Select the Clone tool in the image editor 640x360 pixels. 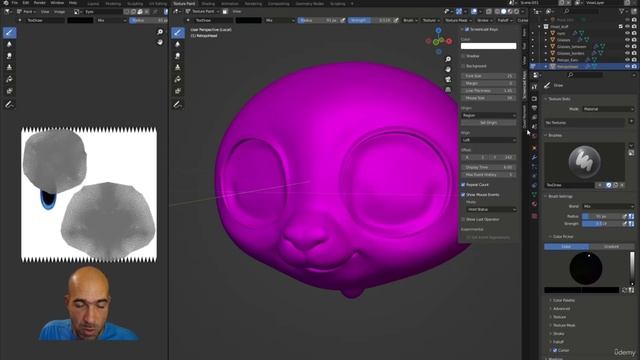pos(9,67)
